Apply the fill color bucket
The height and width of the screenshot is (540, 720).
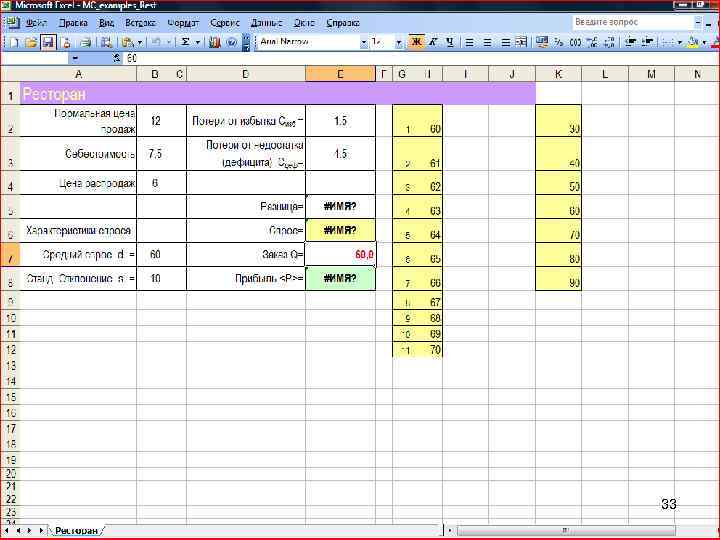[x=693, y=42]
